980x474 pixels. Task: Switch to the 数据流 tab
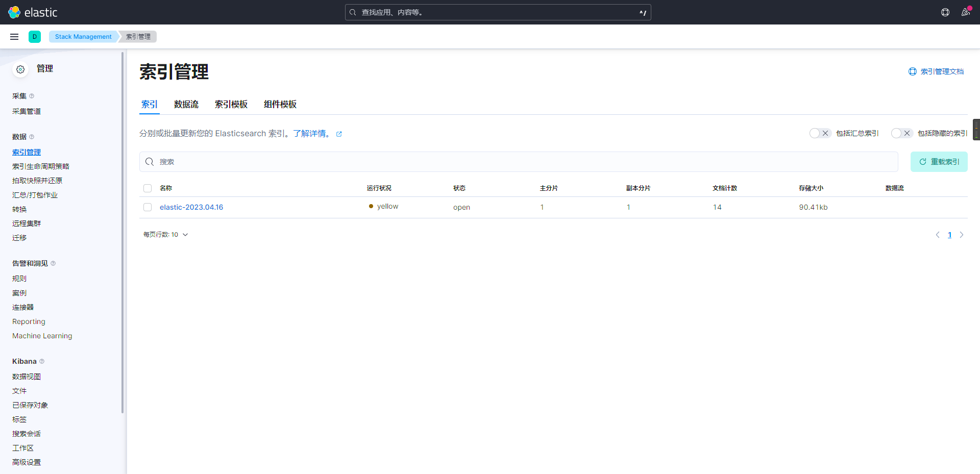186,105
